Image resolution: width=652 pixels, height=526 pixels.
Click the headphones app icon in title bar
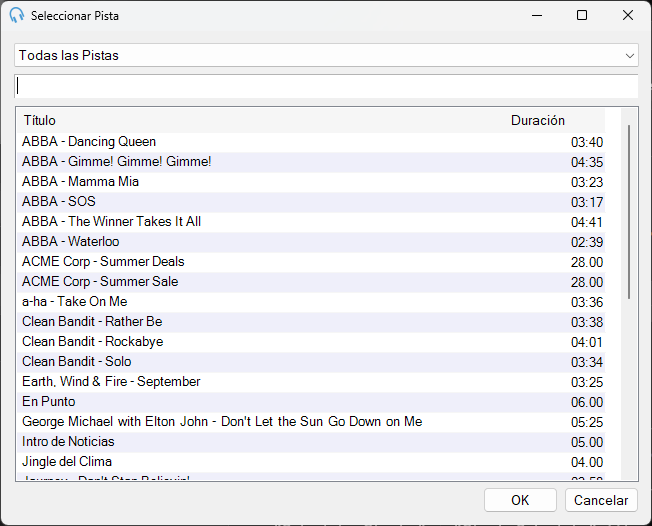17,15
